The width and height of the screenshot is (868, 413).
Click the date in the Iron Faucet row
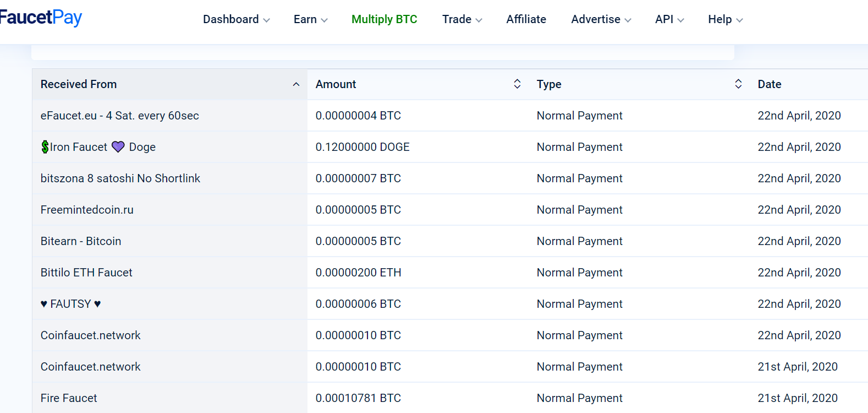(x=799, y=147)
